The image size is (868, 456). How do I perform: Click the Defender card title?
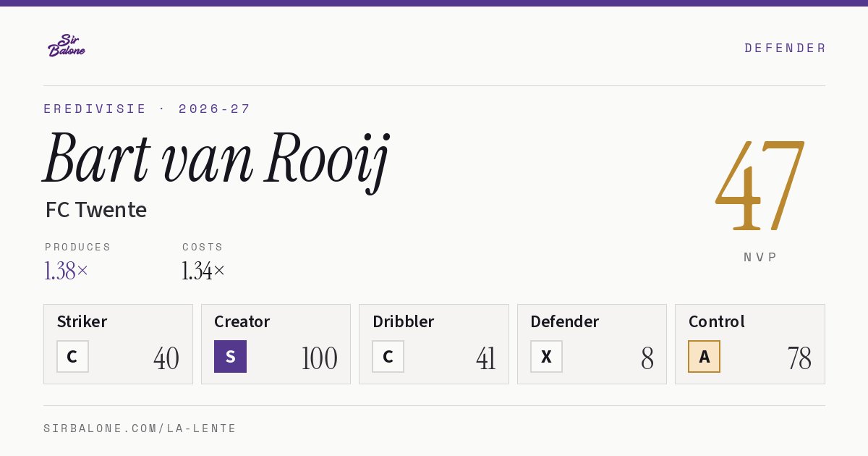click(x=564, y=321)
